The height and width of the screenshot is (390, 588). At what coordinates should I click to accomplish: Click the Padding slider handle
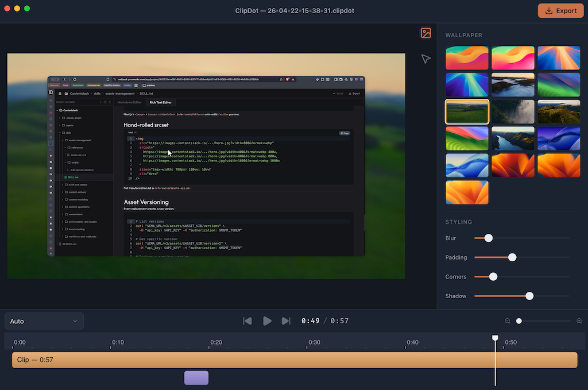512,257
